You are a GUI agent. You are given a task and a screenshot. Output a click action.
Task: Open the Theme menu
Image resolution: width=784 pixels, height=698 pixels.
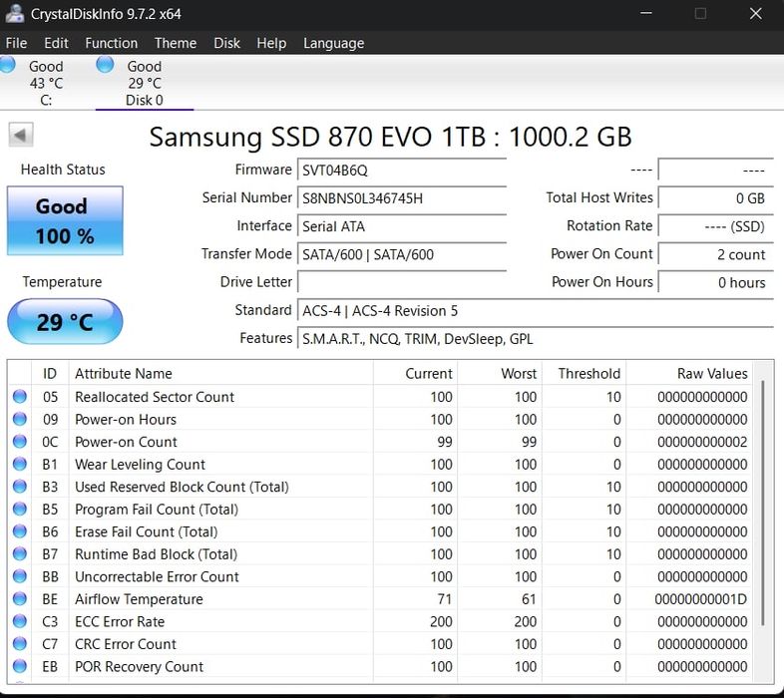coord(175,43)
